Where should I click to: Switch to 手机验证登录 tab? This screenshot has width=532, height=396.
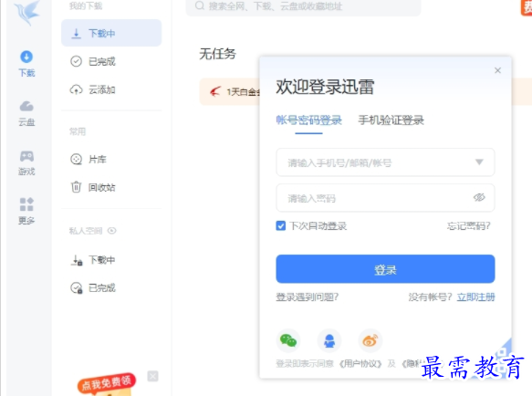pyautogui.click(x=391, y=120)
